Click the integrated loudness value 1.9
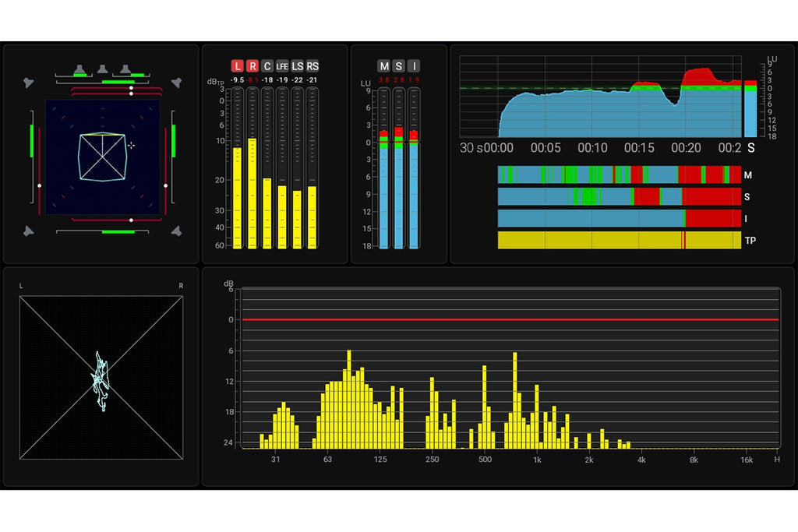The width and height of the screenshot is (798, 532). pos(414,80)
